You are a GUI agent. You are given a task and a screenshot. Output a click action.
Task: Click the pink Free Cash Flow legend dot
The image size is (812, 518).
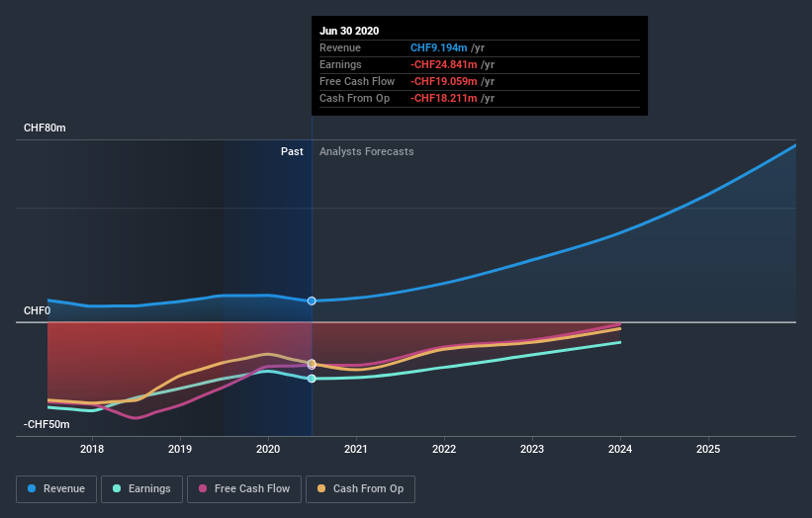(203, 488)
